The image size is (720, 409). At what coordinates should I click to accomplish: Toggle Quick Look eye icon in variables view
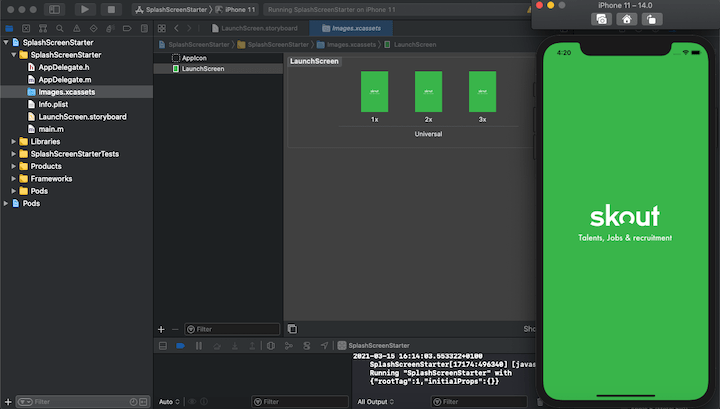point(192,402)
